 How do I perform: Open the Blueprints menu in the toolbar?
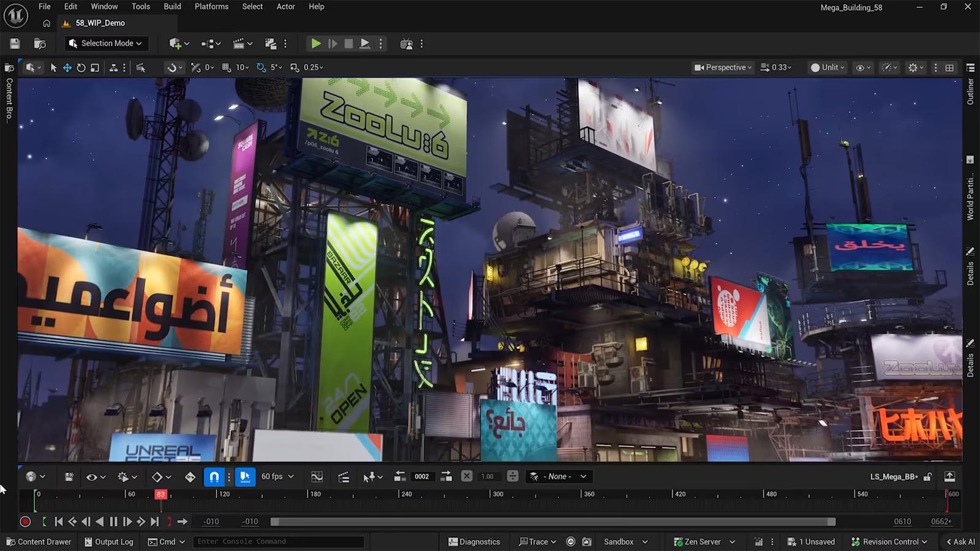coord(211,43)
